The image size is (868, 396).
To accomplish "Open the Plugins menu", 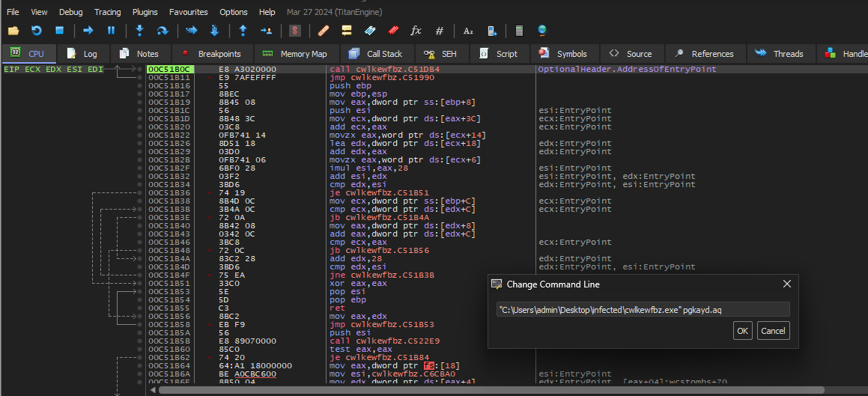I will click(x=145, y=12).
